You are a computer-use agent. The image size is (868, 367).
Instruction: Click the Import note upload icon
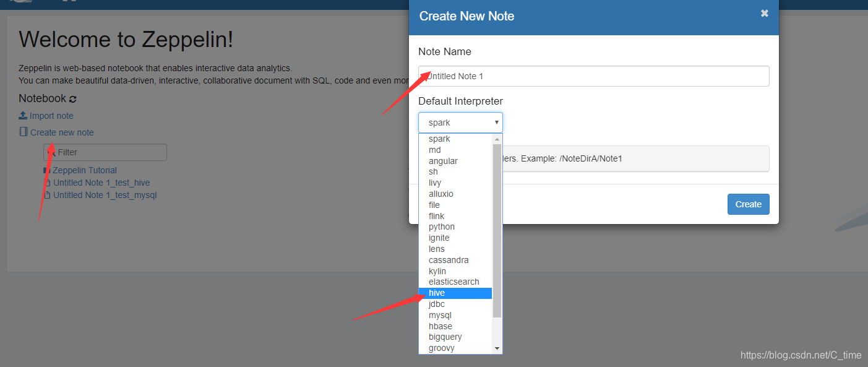(23, 116)
